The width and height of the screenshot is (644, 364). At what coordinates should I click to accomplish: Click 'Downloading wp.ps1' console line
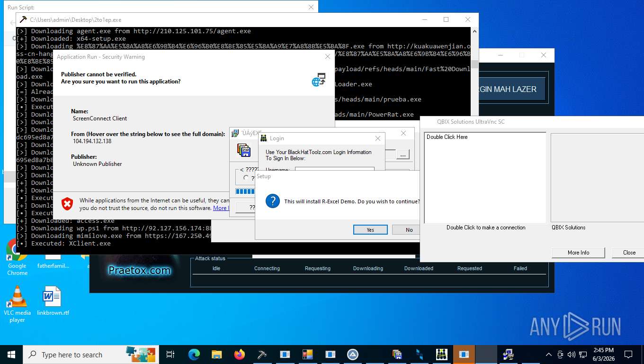(x=114, y=228)
